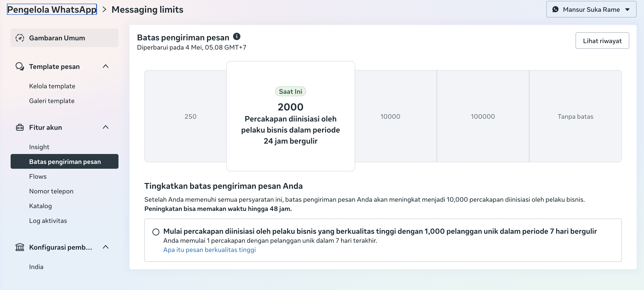Image resolution: width=644 pixels, height=290 pixels.
Task: Click the Template pesan chat bubble icon
Action: pyautogui.click(x=20, y=66)
